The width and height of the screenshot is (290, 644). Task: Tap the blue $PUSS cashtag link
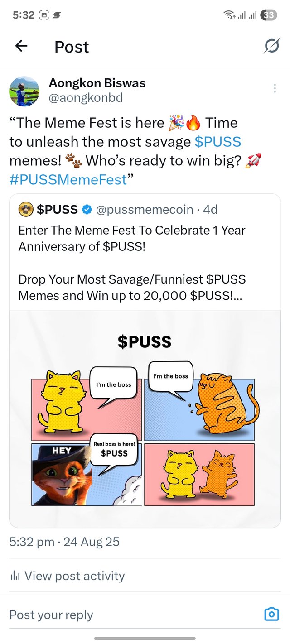[217, 142]
